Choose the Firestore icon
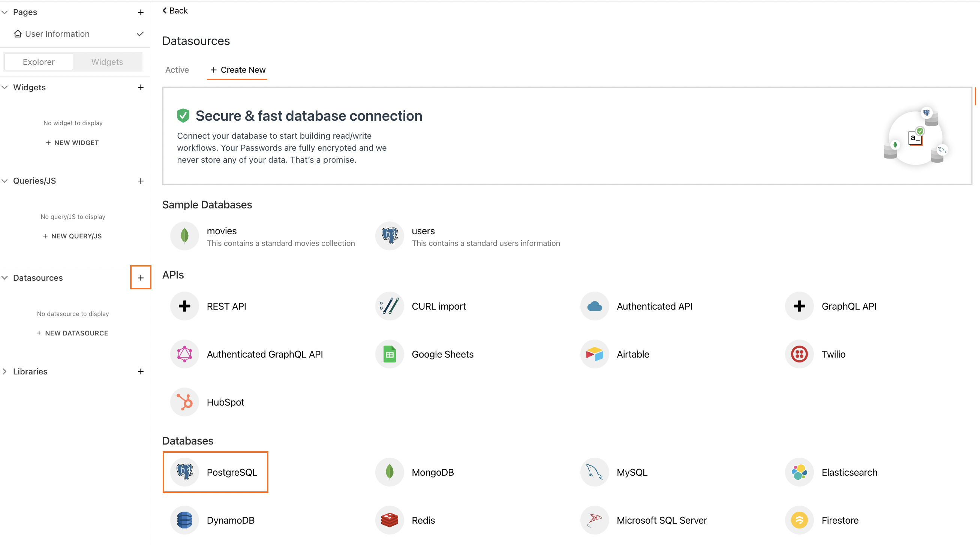This screenshot has width=980, height=545. pyautogui.click(x=799, y=520)
